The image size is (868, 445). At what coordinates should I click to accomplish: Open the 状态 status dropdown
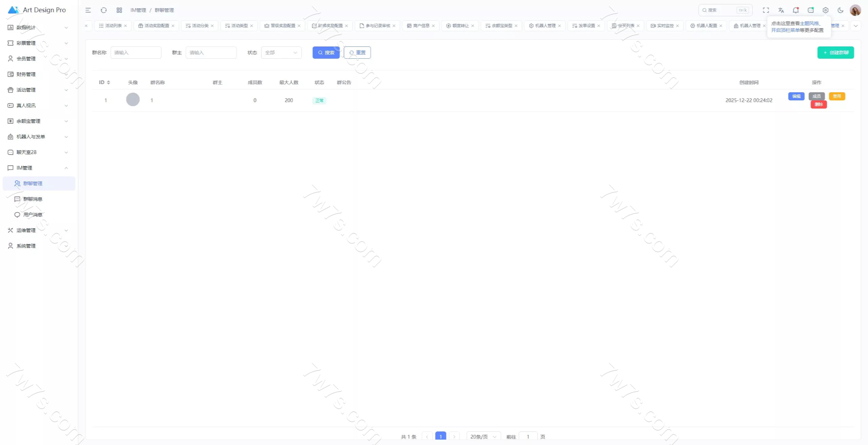pos(281,53)
